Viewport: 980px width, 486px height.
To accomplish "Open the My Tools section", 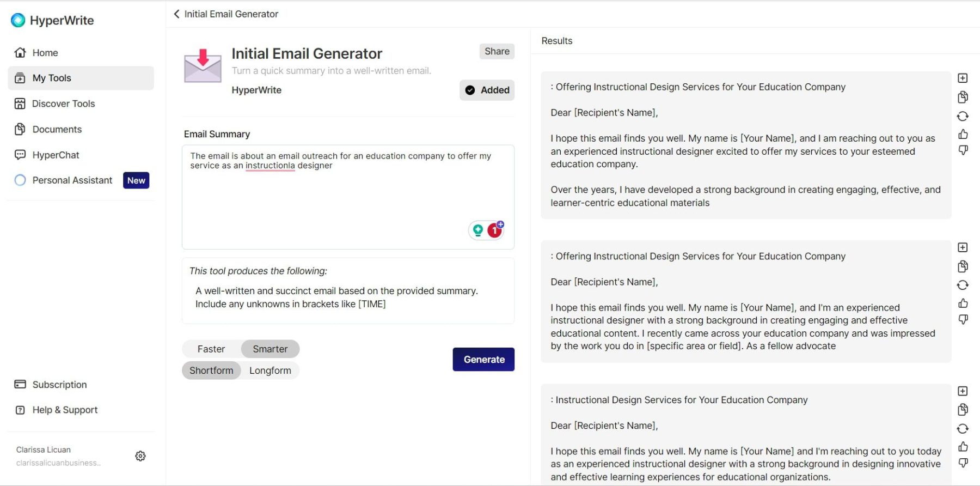I will click(x=52, y=77).
